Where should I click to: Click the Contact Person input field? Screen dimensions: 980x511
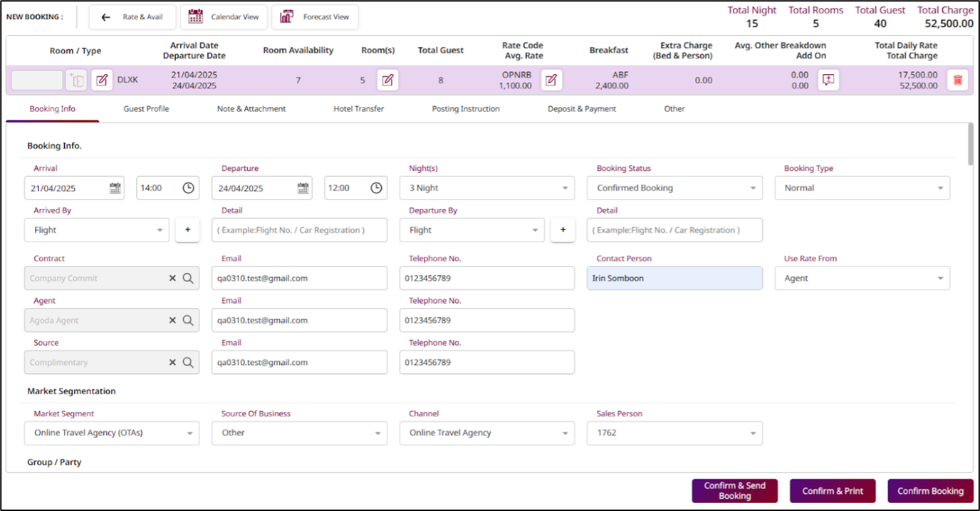(674, 279)
